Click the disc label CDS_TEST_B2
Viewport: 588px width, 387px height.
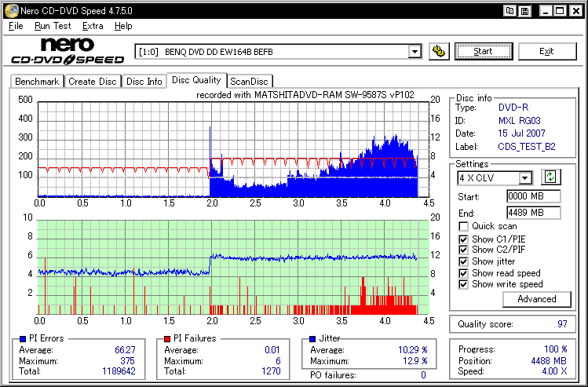[x=527, y=147]
